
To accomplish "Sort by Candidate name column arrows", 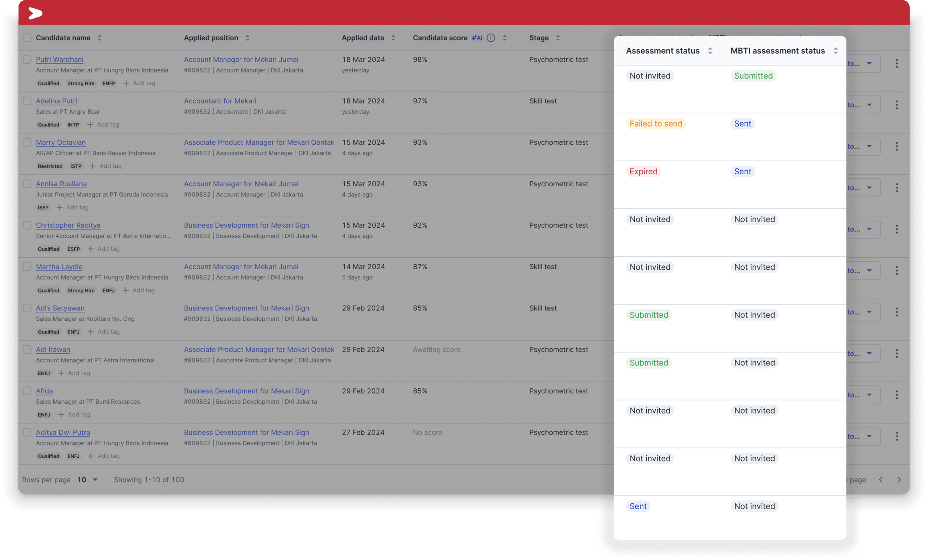I will point(99,38).
